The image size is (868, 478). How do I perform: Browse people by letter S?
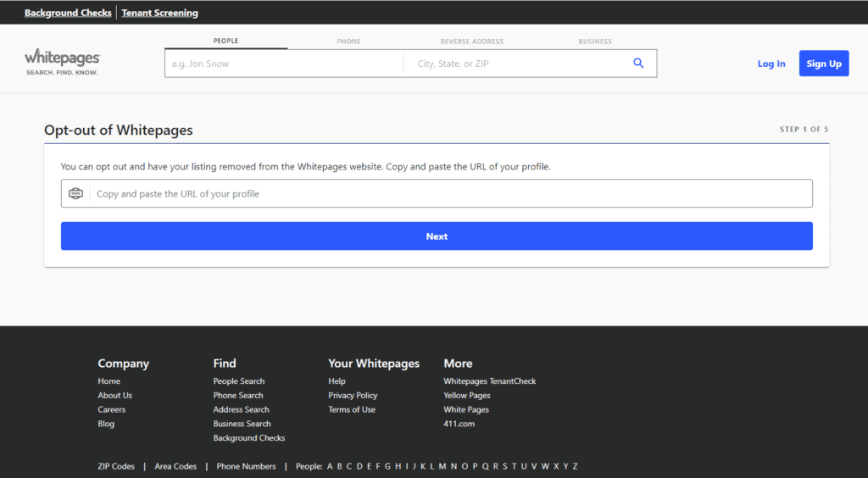coord(505,466)
